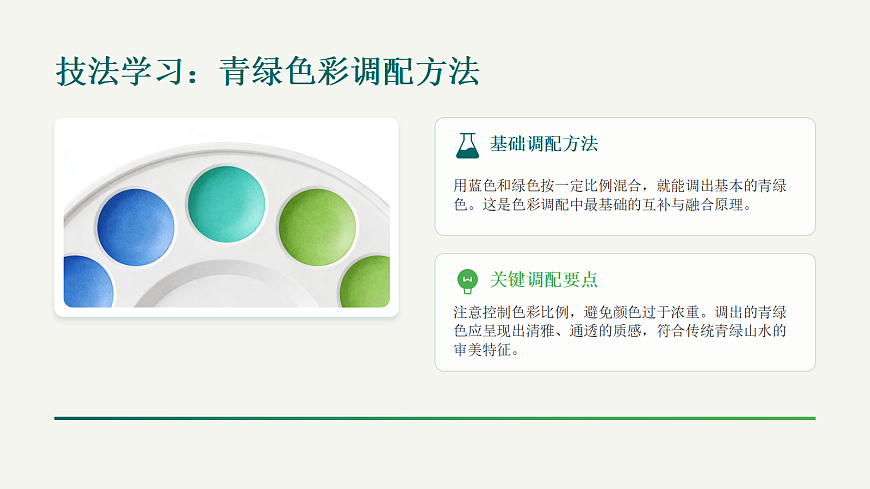Pick the teal paint well
Screen dimensions: 870x489
226,201
